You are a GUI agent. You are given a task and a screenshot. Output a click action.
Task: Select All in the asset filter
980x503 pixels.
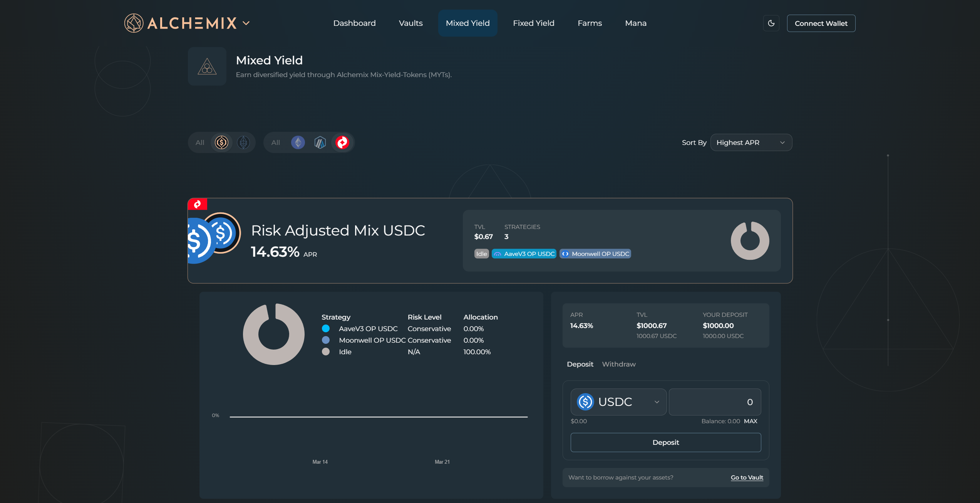click(x=200, y=143)
